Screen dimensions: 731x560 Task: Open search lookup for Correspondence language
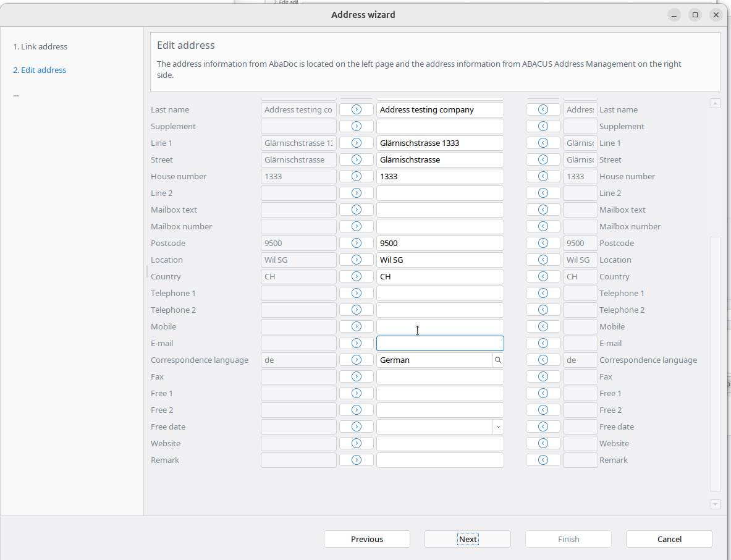point(497,360)
